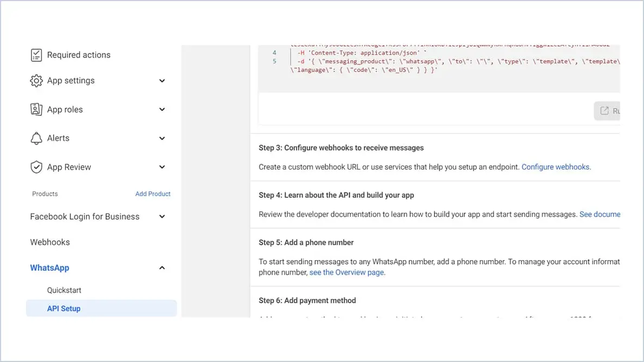Click the App Review shield icon
Image resolution: width=644 pixels, height=362 pixels.
point(36,167)
